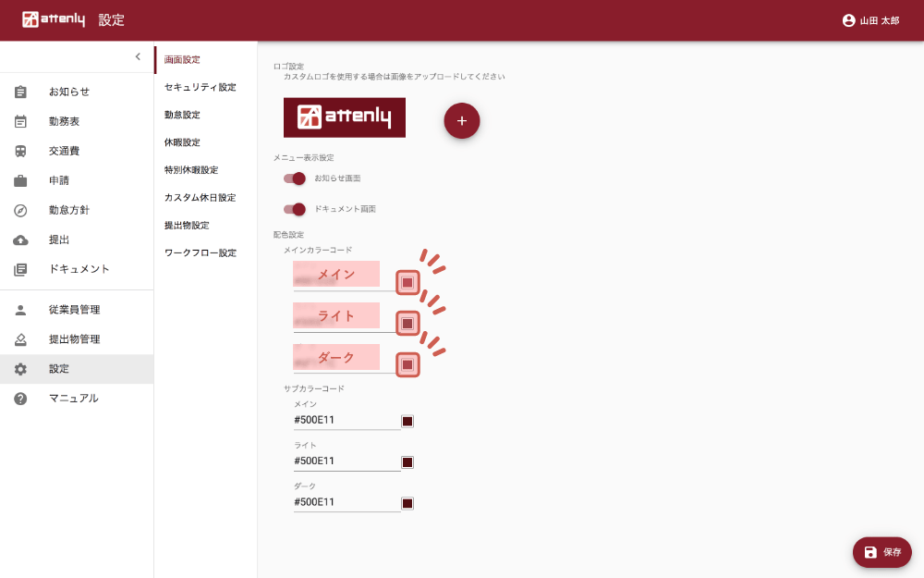Pick the sub color ダーク swatch
Screen dimensions: 924x578
pos(407,503)
